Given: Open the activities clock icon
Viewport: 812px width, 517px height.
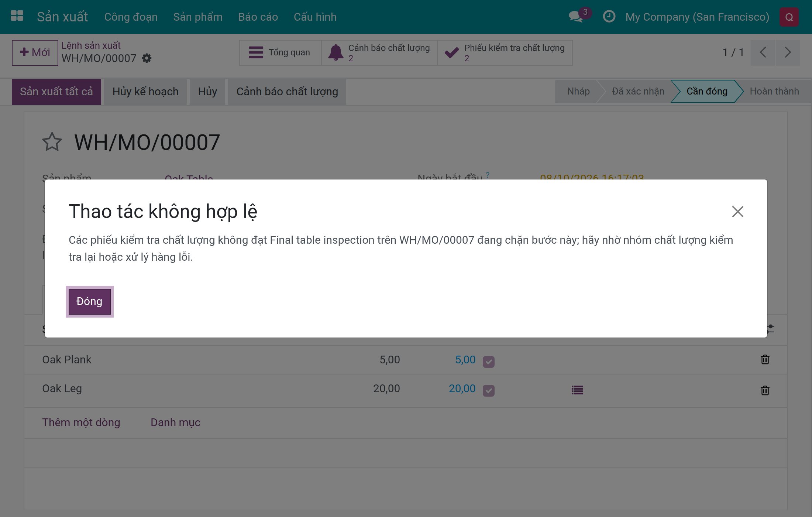Looking at the screenshot, I should click(x=609, y=17).
